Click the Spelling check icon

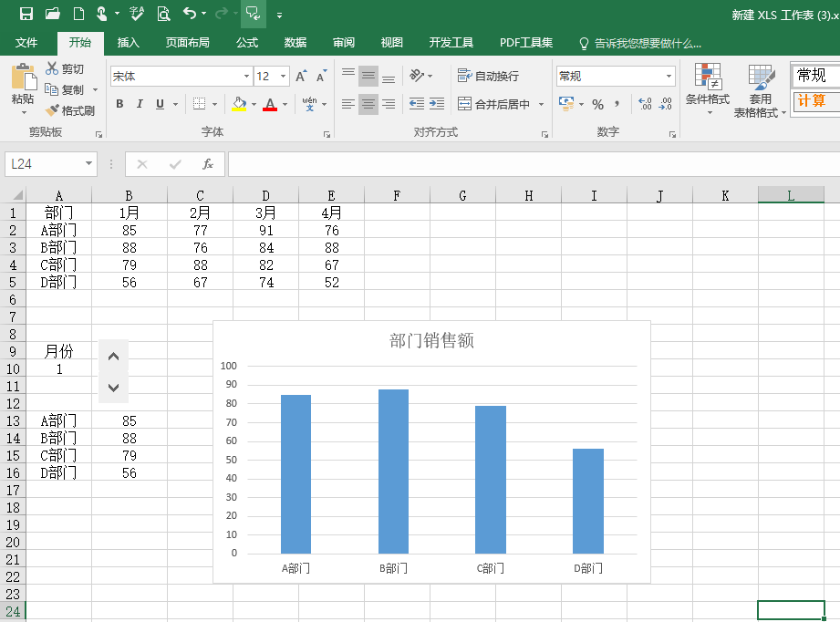tap(137, 14)
